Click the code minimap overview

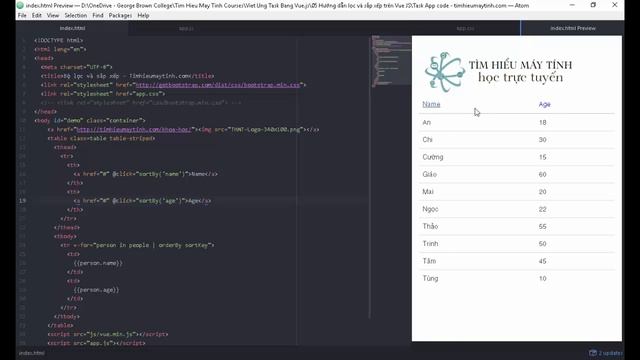pyautogui.click(x=391, y=60)
